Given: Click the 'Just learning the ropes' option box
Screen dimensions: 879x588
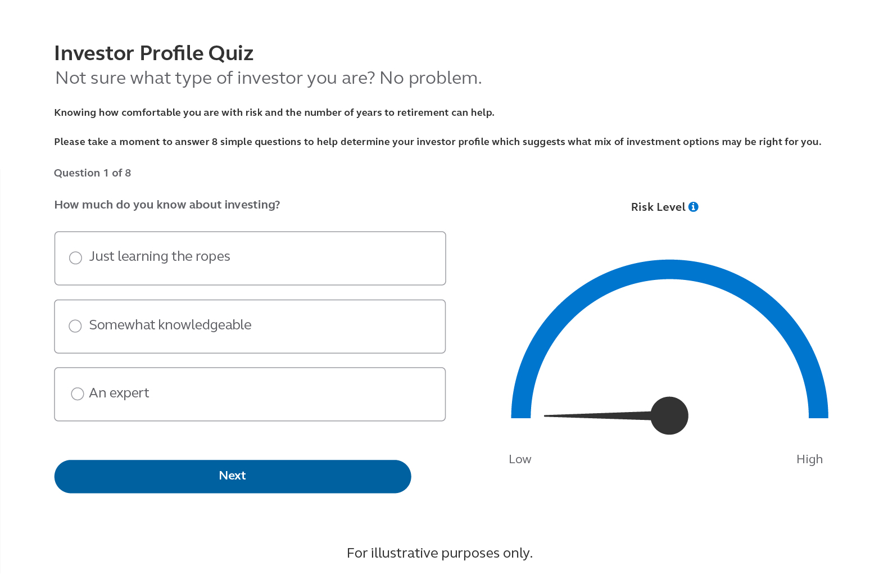Looking at the screenshot, I should pos(250,258).
